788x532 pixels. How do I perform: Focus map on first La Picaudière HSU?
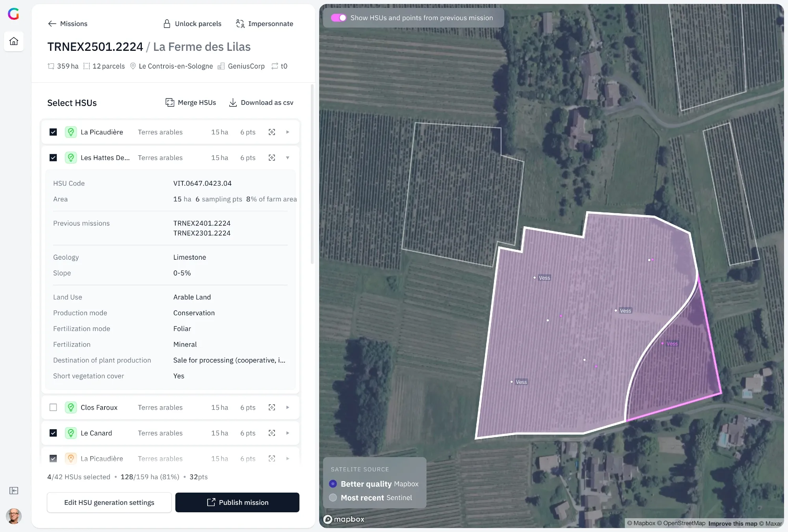pyautogui.click(x=272, y=132)
